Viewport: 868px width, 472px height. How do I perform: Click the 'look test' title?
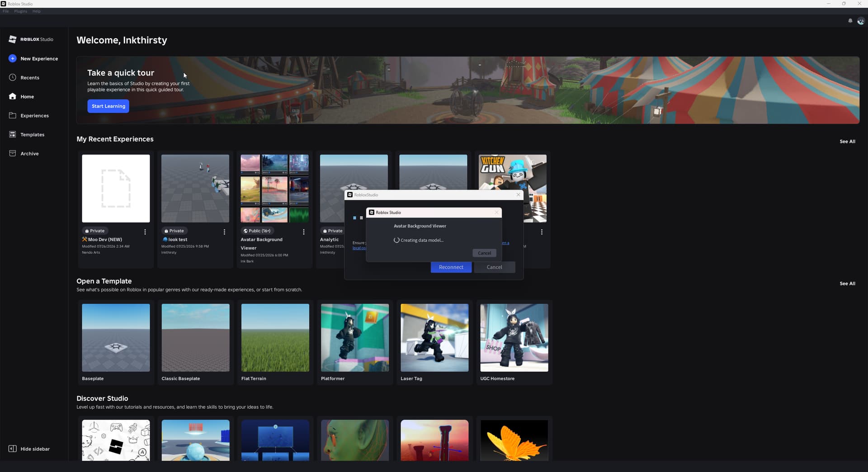(x=178, y=240)
